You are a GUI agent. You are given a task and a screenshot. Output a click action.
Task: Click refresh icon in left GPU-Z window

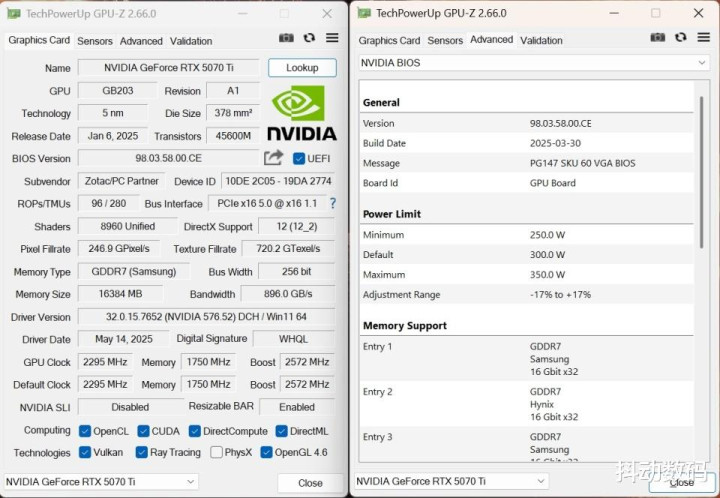tap(309, 38)
